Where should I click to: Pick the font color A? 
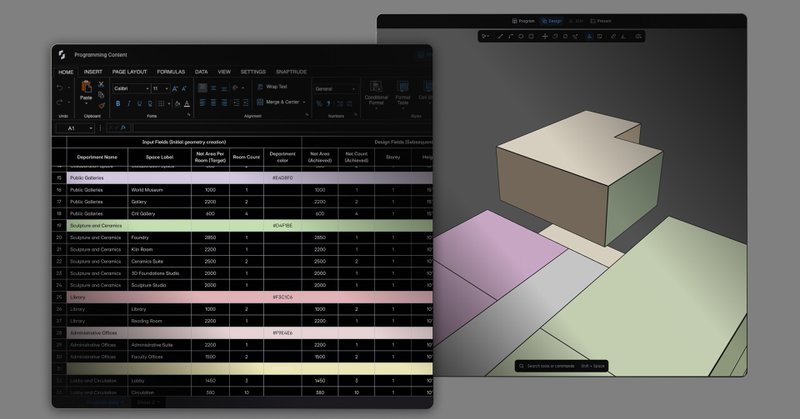[x=187, y=104]
